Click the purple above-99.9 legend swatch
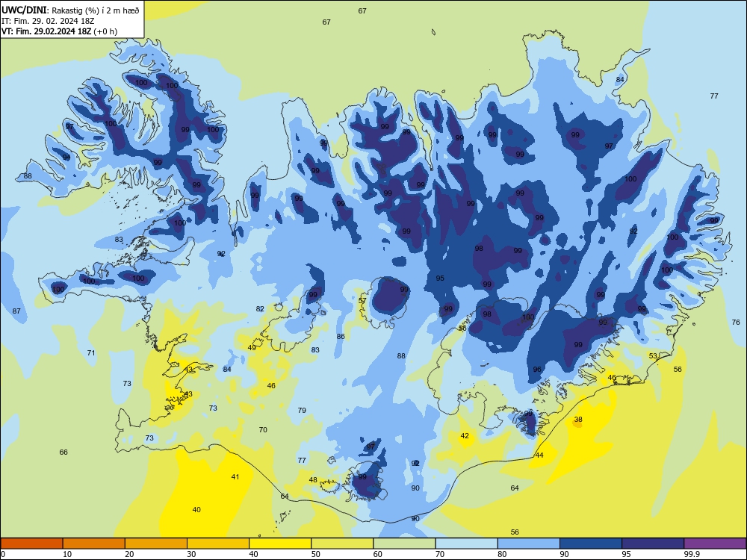747x560 pixels. click(715, 544)
